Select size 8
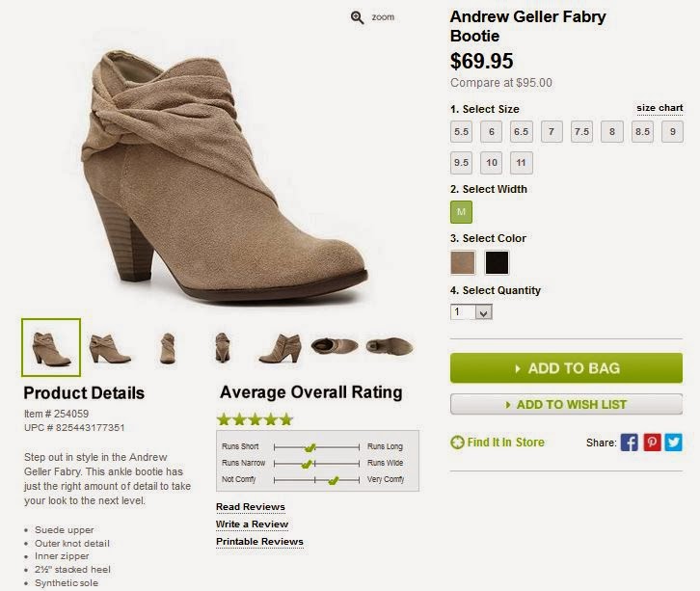 tap(612, 132)
